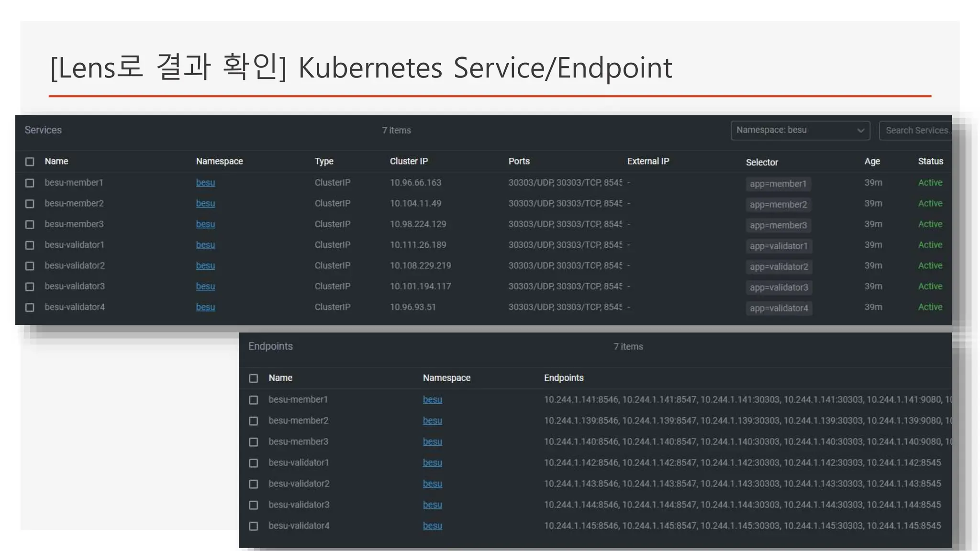
Task: Sort services by Cluster IP column
Action: (409, 161)
